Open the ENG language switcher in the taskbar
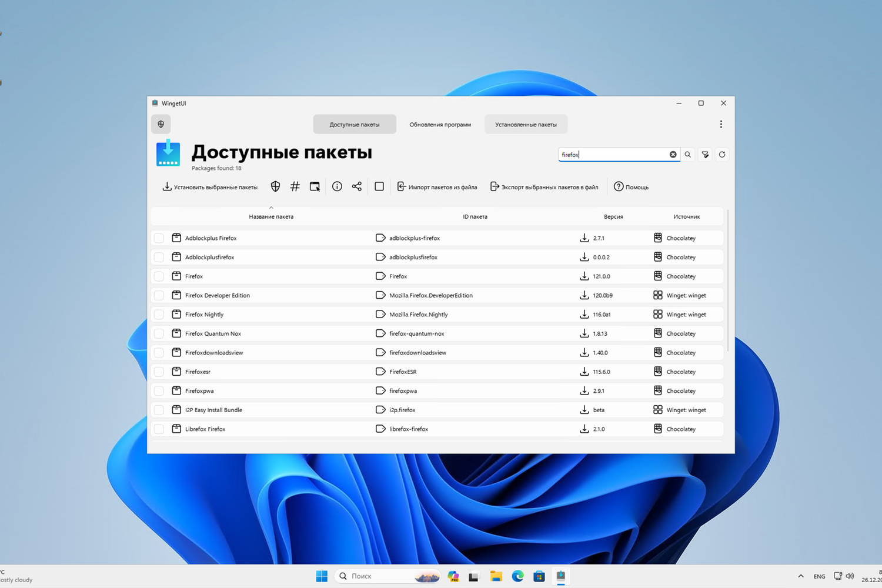 [819, 576]
